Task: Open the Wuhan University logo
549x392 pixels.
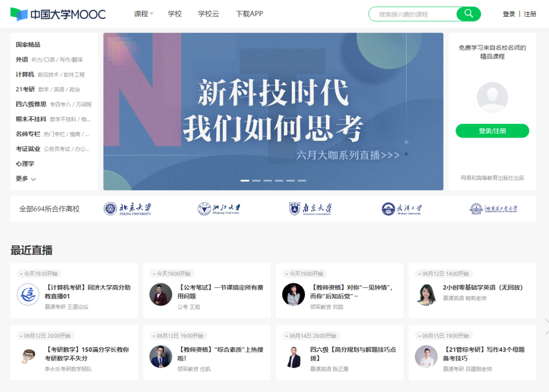Action: pos(402,209)
